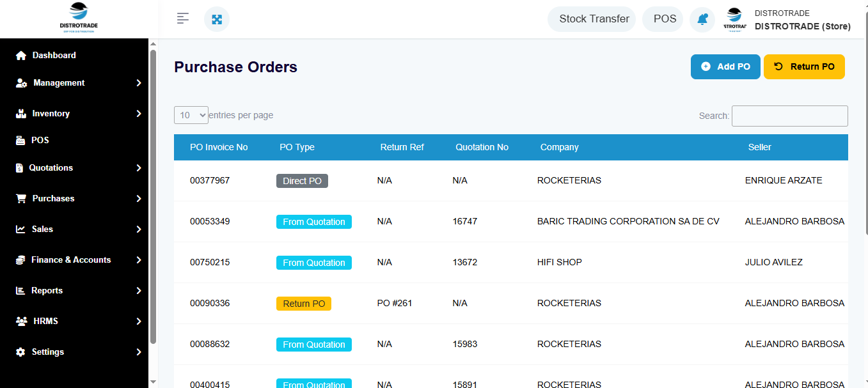Click the Search input field
868x388 pixels.
[790, 116]
